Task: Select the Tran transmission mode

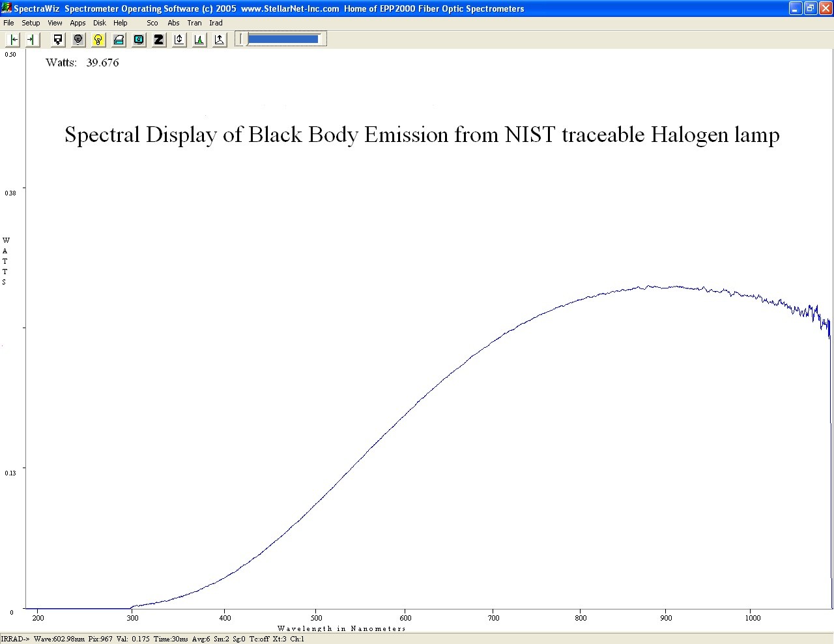Action: (194, 23)
